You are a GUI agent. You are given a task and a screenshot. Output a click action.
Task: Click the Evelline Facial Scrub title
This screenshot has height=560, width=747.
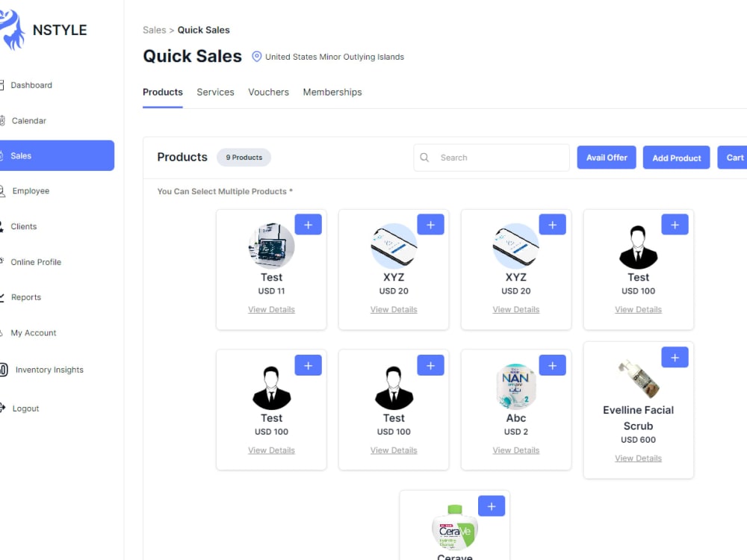point(639,418)
